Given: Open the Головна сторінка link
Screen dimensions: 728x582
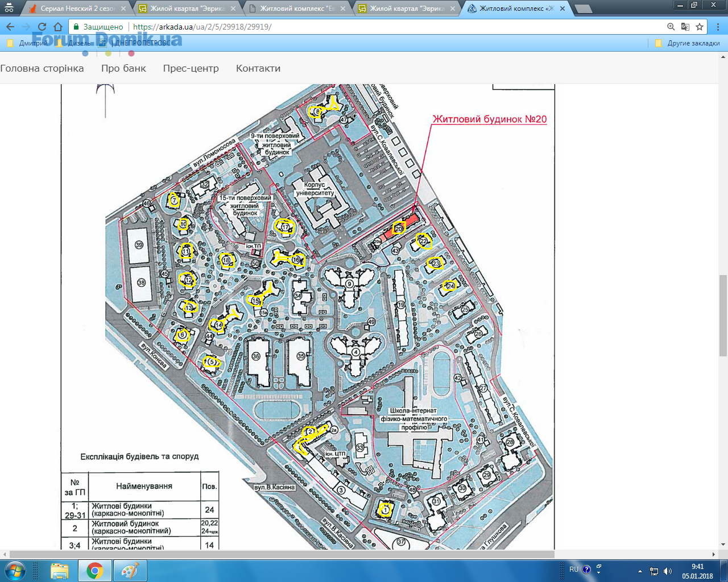Looking at the screenshot, I should click(x=42, y=68).
